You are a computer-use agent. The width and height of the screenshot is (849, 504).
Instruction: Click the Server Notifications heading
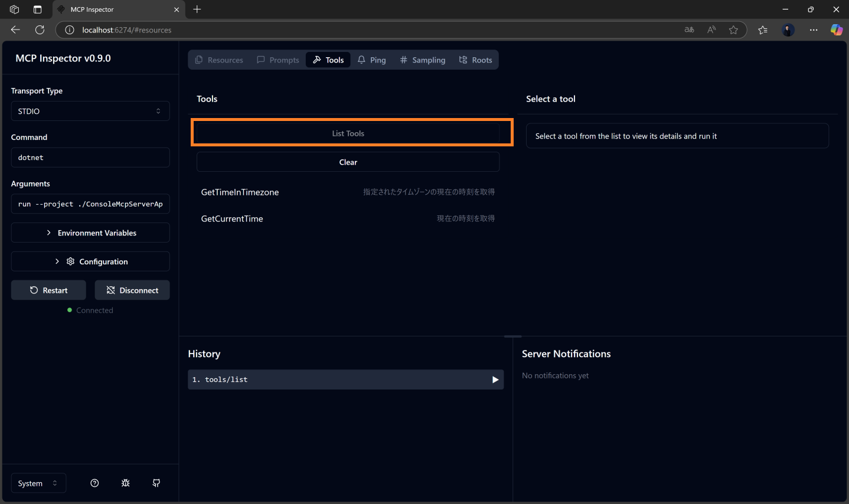(566, 354)
